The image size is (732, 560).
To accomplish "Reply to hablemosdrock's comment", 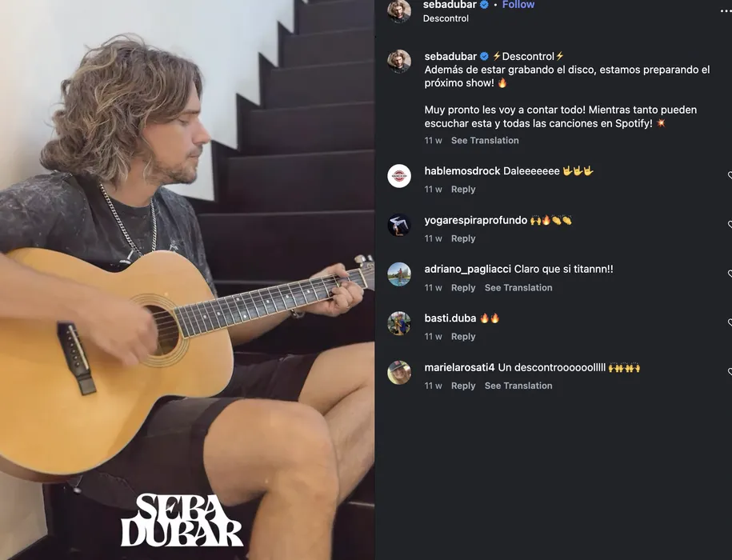I will tap(463, 190).
